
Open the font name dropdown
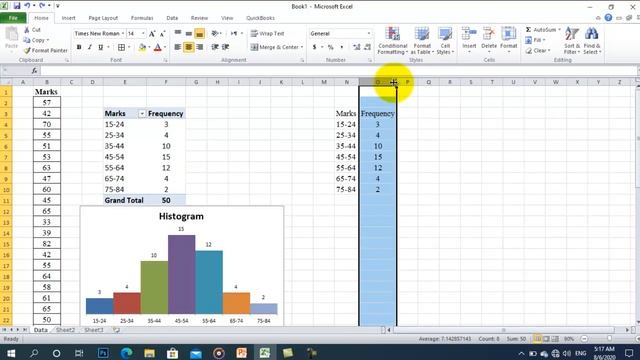(x=123, y=33)
